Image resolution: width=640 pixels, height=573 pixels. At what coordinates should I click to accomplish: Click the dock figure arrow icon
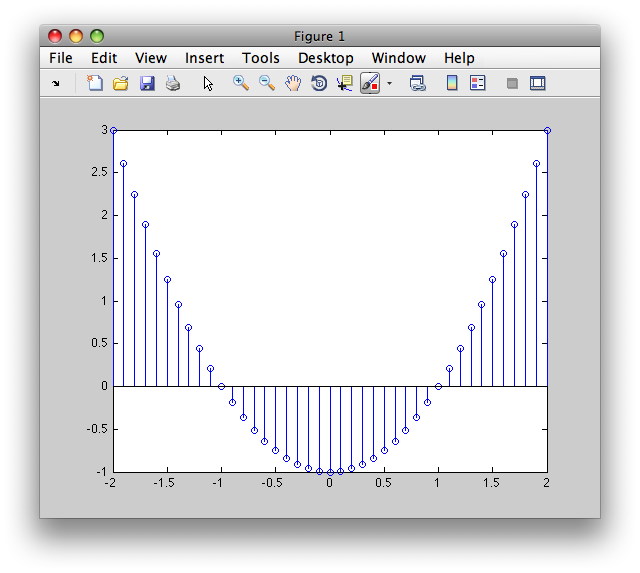56,84
